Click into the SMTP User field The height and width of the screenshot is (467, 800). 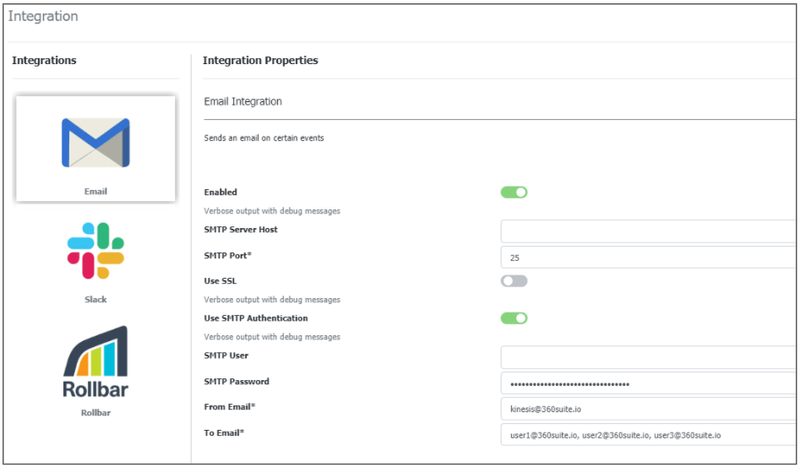(x=648, y=357)
